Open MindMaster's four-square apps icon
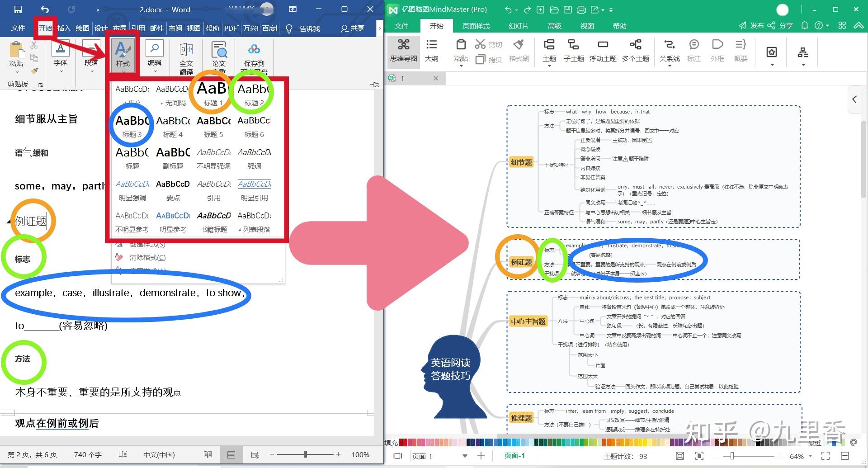The width and height of the screenshot is (868, 468). pyautogui.click(x=842, y=25)
